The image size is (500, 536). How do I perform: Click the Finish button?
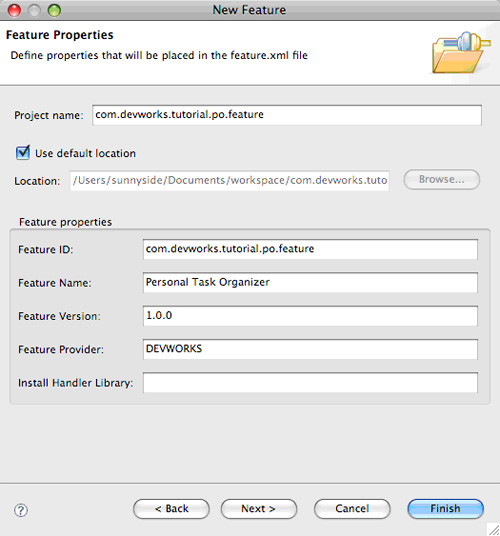click(445, 509)
